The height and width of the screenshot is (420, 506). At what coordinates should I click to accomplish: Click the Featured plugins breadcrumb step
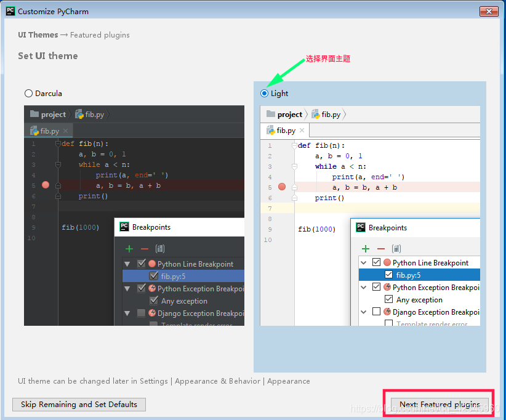click(100, 34)
